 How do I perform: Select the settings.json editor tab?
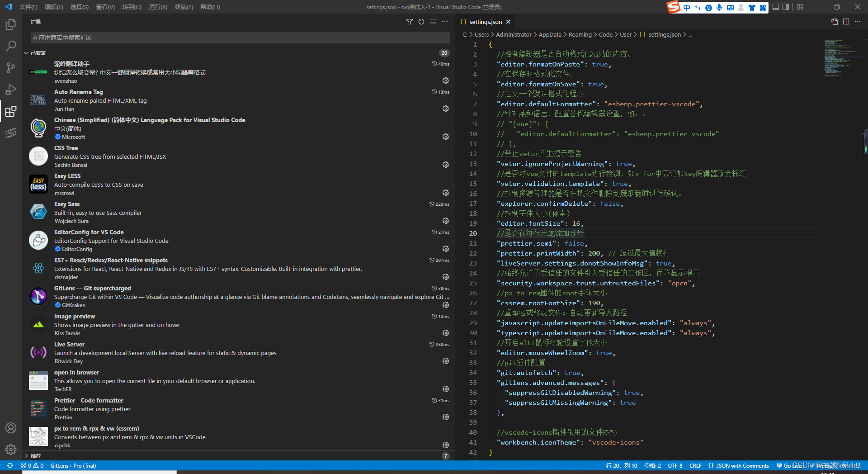(x=486, y=22)
